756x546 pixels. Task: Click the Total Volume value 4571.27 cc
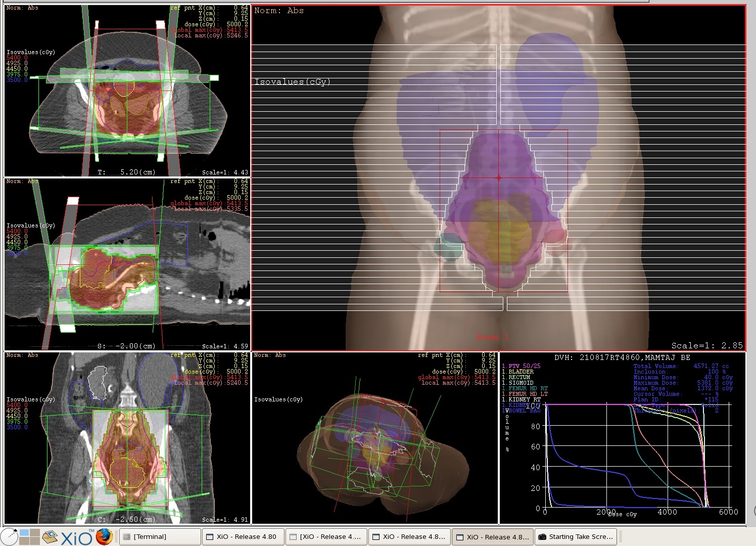coord(711,366)
